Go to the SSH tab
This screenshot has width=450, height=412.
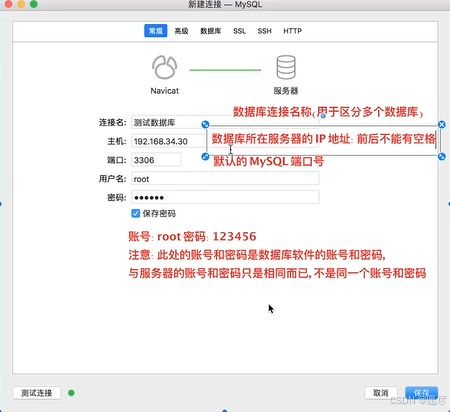coord(264,31)
